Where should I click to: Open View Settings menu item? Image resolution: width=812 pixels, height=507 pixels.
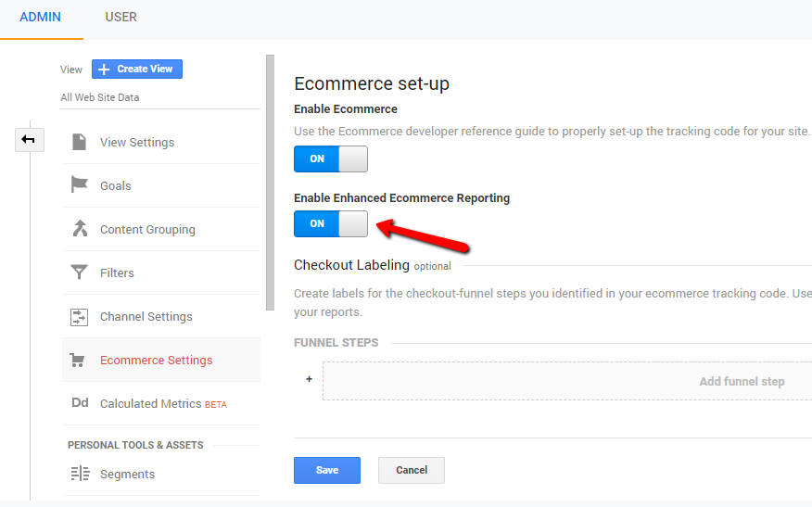[x=161, y=143]
